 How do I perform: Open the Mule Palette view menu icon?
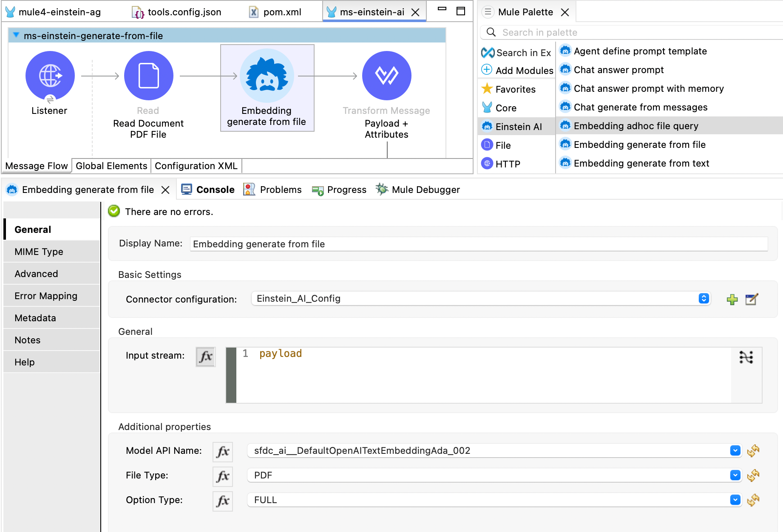point(488,12)
